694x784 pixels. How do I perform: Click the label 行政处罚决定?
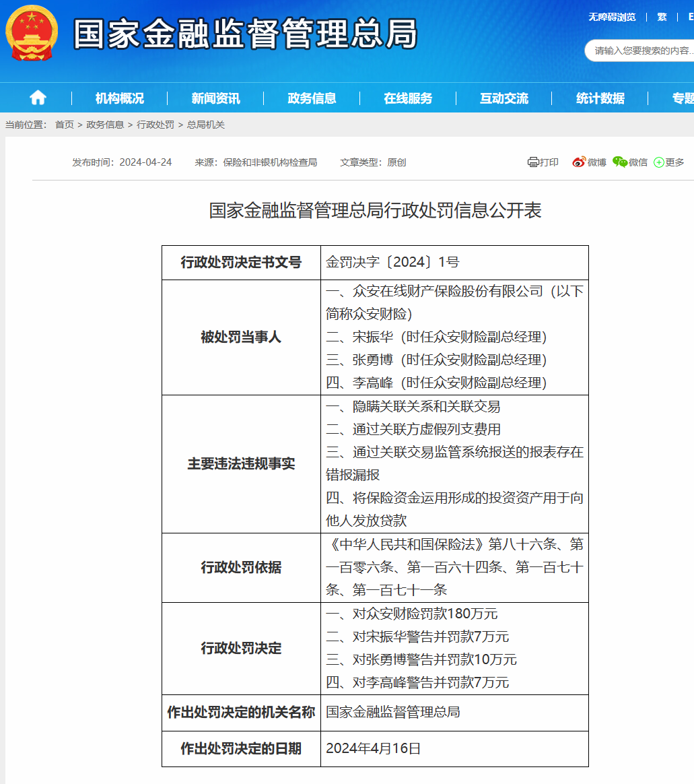[x=242, y=648]
